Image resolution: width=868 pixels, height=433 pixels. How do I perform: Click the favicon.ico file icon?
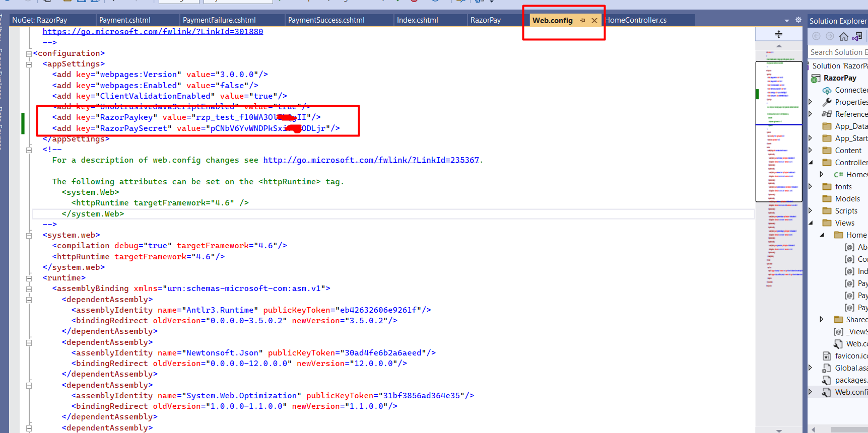(827, 356)
